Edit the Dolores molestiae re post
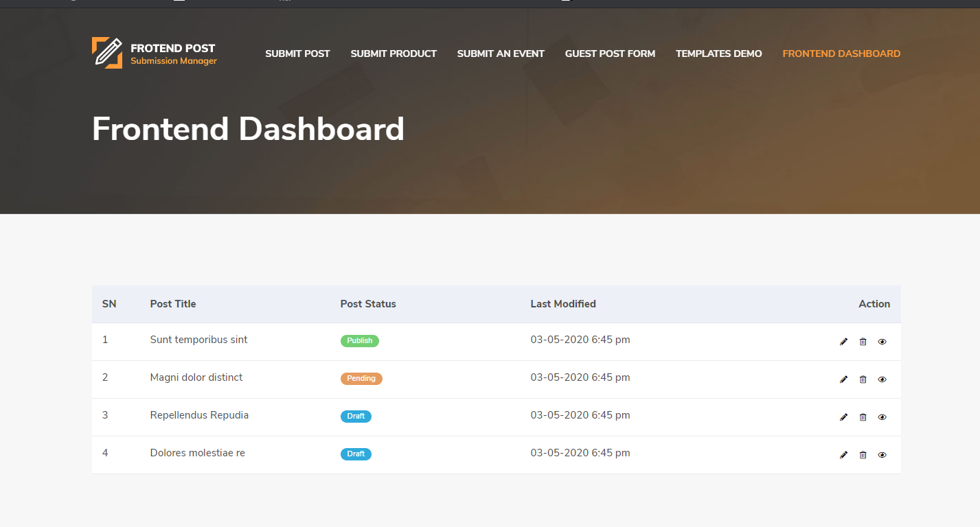Screen dimensions: 980x527 tap(843, 455)
